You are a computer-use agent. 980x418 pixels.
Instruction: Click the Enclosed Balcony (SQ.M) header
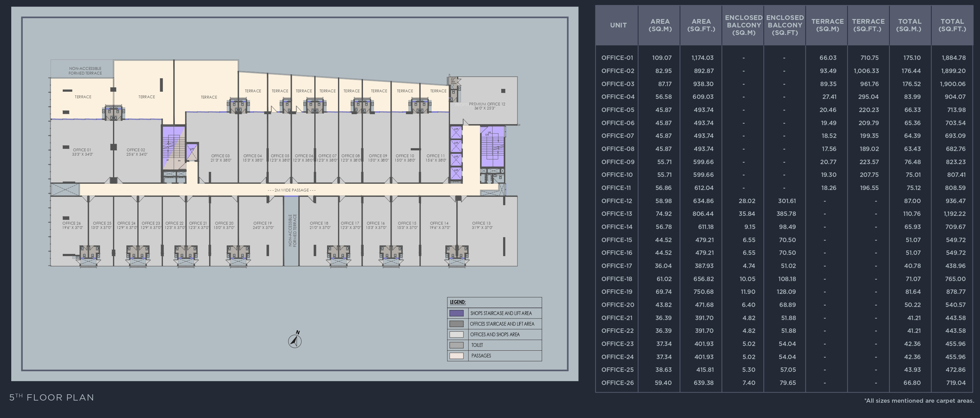(x=743, y=25)
